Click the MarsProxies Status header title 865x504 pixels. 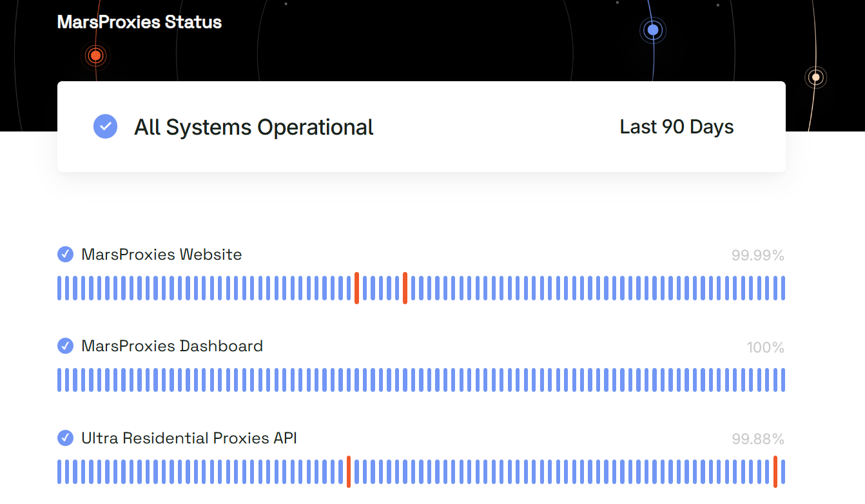139,22
